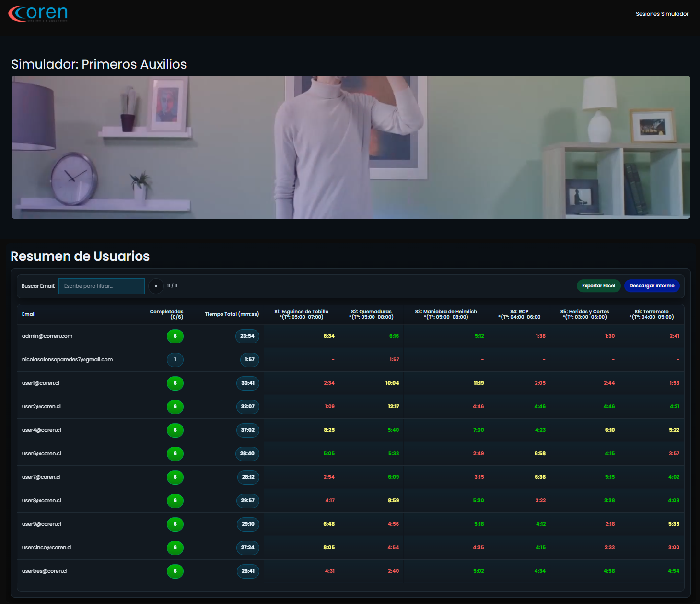Select the user6@coren.cl email row
Viewport: 700px width, 604px height.
coord(42,454)
